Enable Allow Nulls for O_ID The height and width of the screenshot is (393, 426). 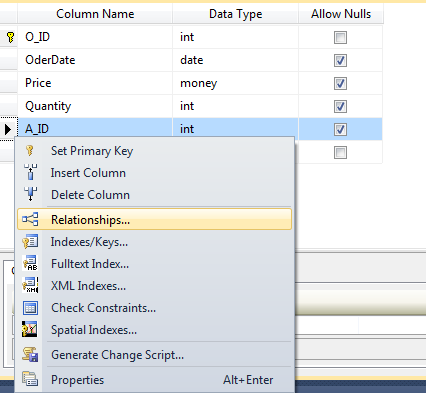[x=340, y=37]
